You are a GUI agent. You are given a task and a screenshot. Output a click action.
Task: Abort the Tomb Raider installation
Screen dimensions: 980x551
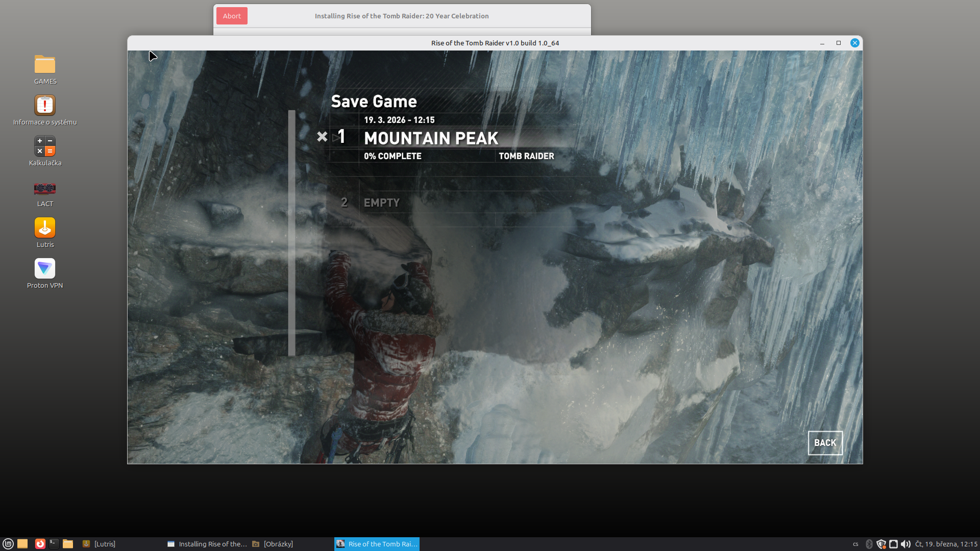tap(232, 16)
